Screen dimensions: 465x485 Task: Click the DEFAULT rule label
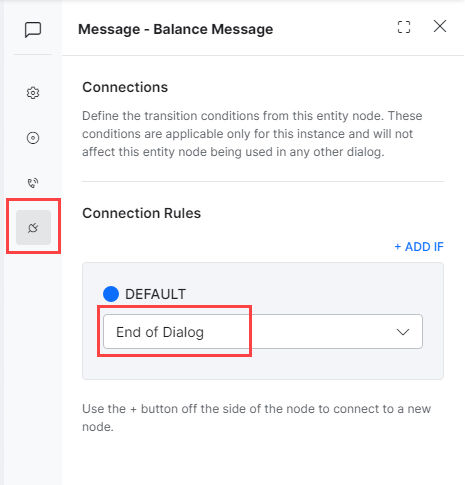click(x=156, y=294)
